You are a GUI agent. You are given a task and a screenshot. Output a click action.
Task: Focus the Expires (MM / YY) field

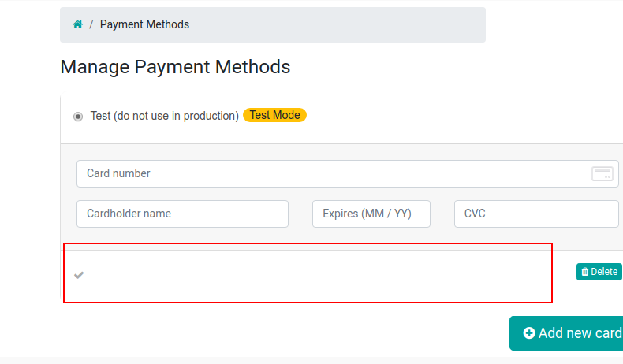tap(371, 214)
